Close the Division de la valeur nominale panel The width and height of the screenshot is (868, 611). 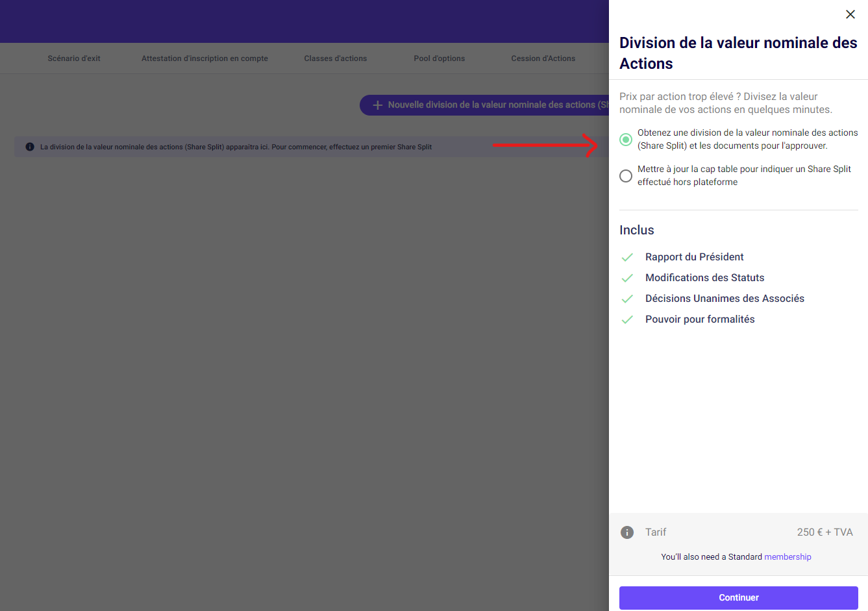(850, 14)
